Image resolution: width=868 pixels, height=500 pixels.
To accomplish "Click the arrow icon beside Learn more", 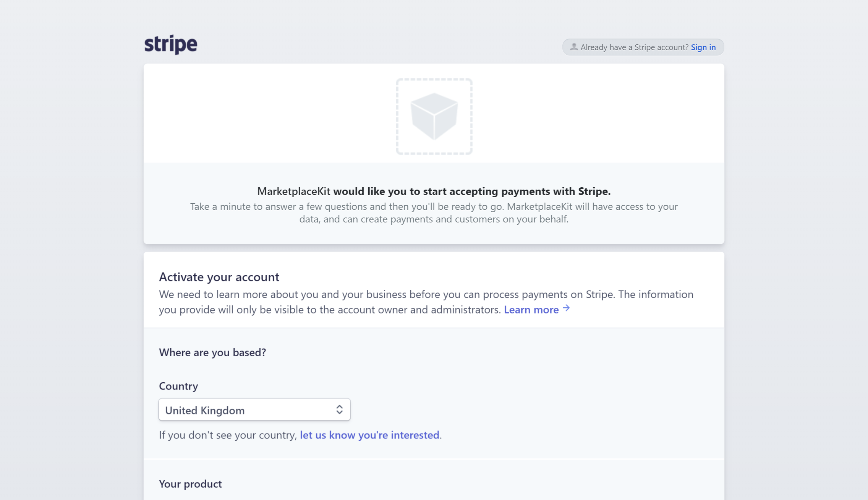I will [x=566, y=308].
